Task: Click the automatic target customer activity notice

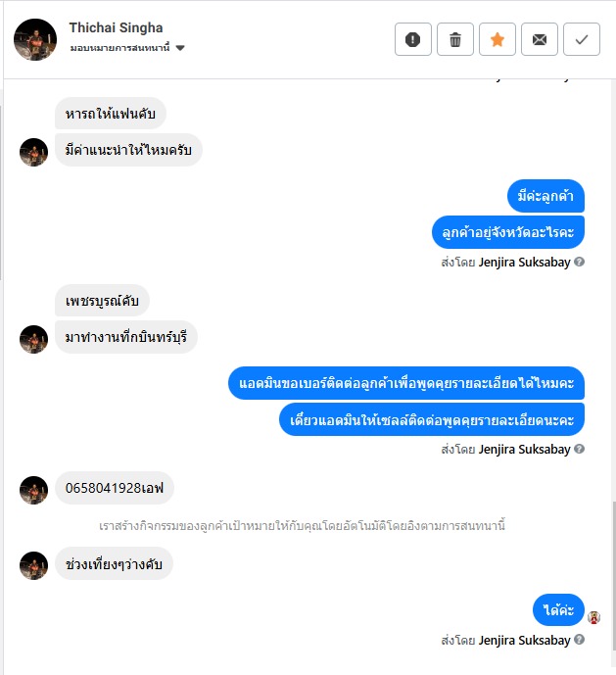Action: pos(302,526)
